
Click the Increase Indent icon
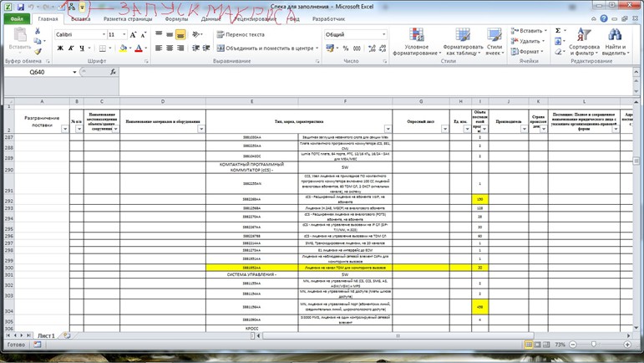coord(206,49)
